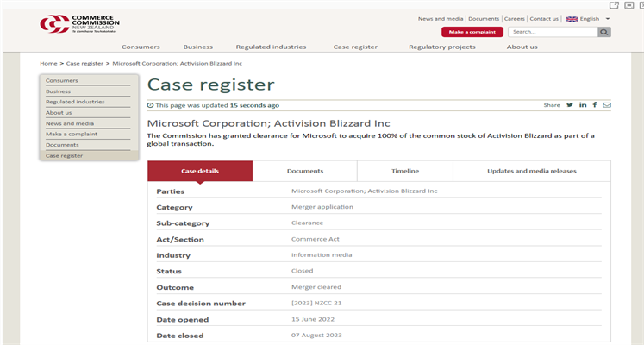Open the Careers link
This screenshot has width=644, height=345.
coord(515,19)
